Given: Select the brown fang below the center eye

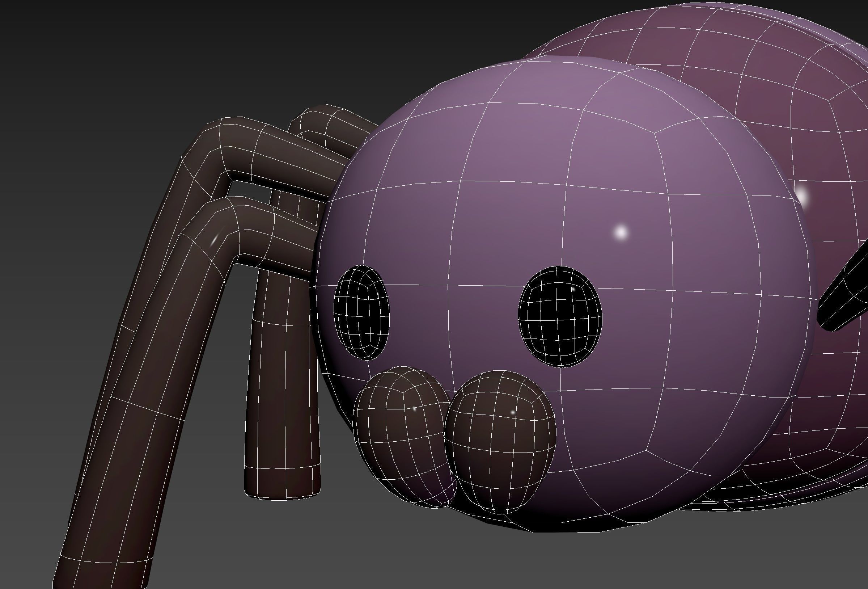Looking at the screenshot, I should tap(500, 442).
